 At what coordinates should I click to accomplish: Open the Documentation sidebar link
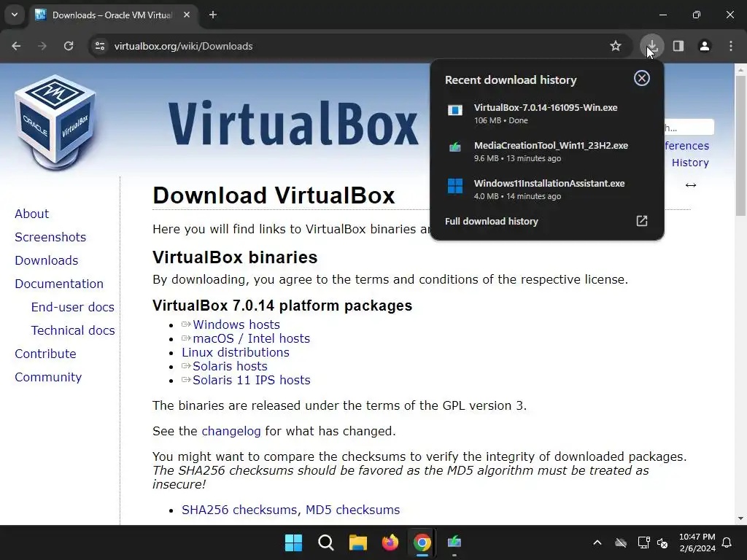[x=58, y=284]
